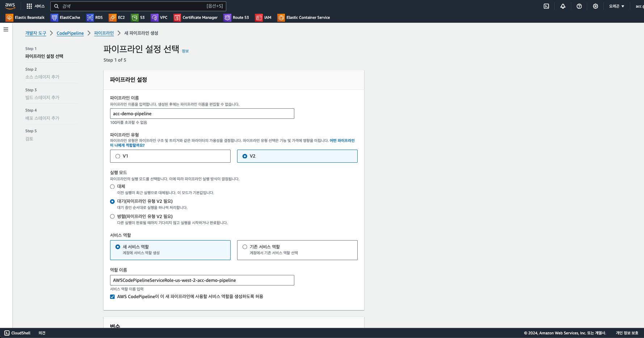
Task: Click the pipeline name input field
Action: [x=202, y=114]
